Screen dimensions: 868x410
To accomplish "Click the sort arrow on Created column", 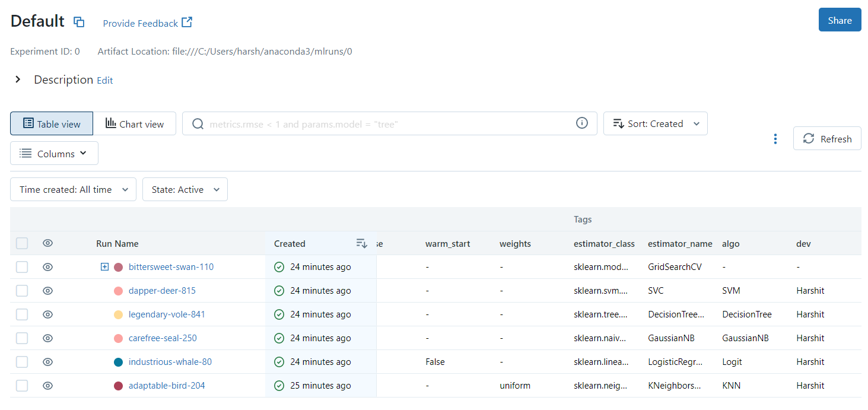I will pyautogui.click(x=361, y=243).
